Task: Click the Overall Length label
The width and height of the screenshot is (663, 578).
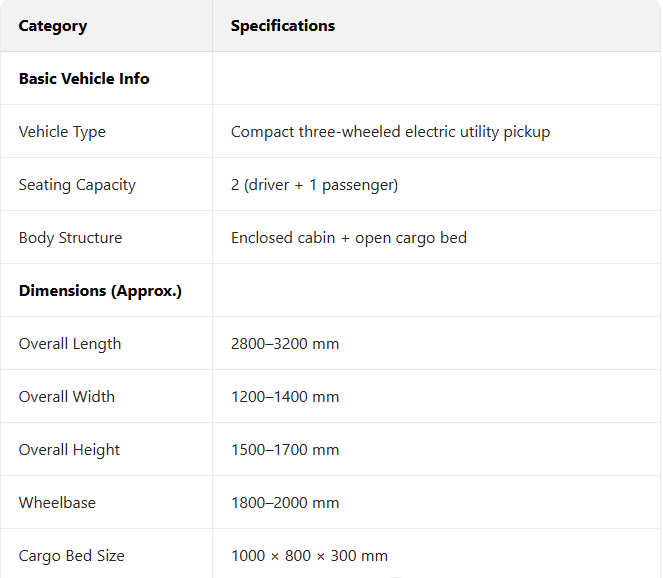Action: (x=70, y=344)
